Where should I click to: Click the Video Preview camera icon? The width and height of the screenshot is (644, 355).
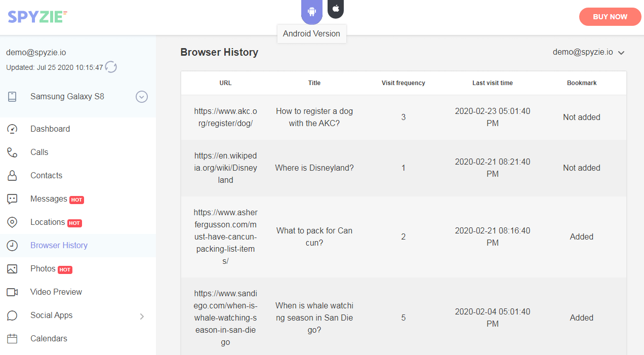click(12, 292)
